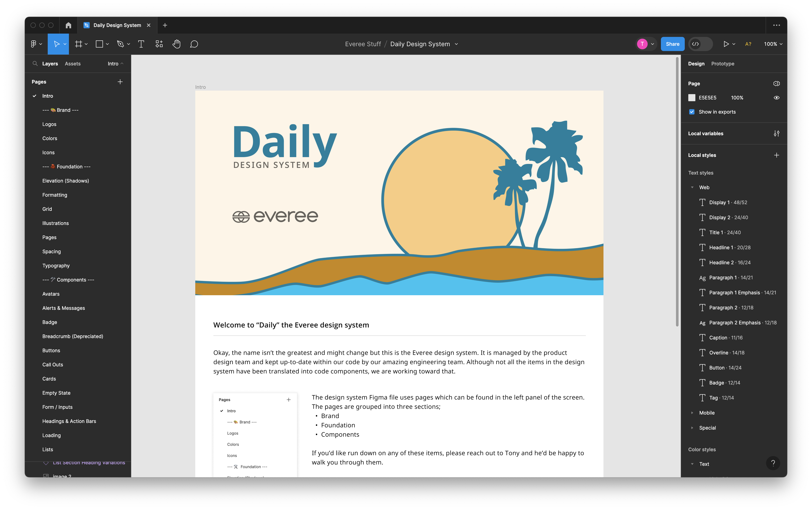Collapse the Text color styles group
812x510 pixels.
click(692, 464)
